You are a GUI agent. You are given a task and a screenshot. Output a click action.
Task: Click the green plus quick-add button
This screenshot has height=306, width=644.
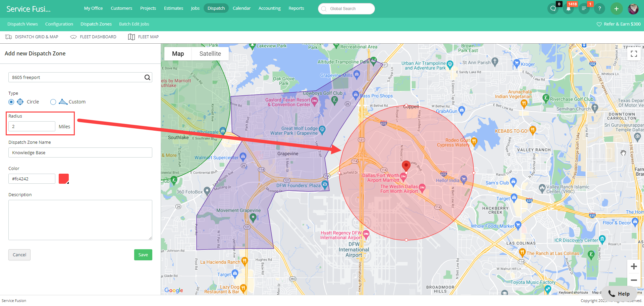pyautogui.click(x=616, y=9)
